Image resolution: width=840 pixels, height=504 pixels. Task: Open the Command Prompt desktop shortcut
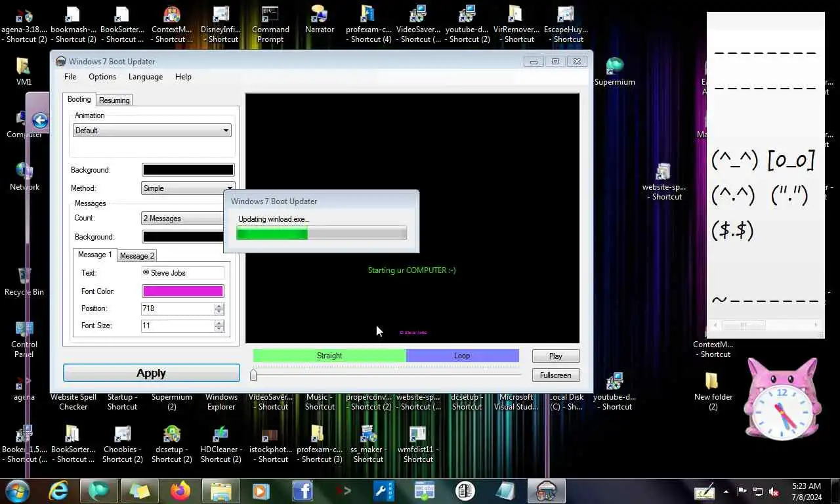point(270,25)
